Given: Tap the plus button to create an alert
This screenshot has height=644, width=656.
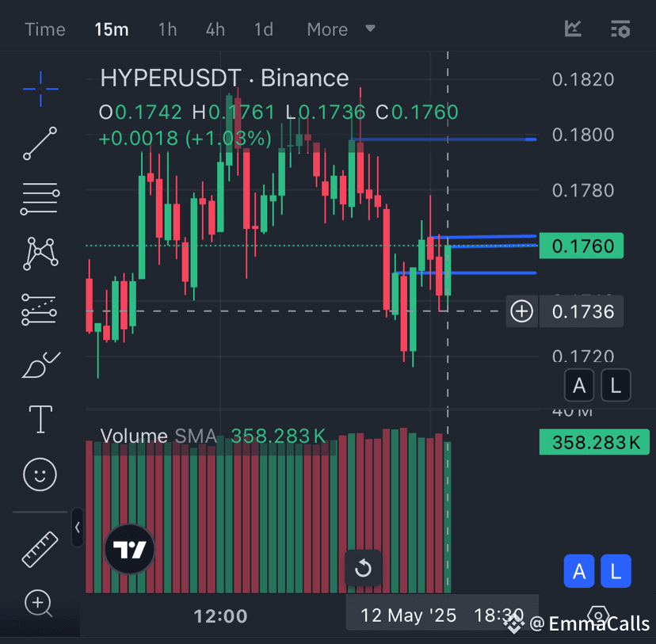Looking at the screenshot, I should pyautogui.click(x=521, y=311).
